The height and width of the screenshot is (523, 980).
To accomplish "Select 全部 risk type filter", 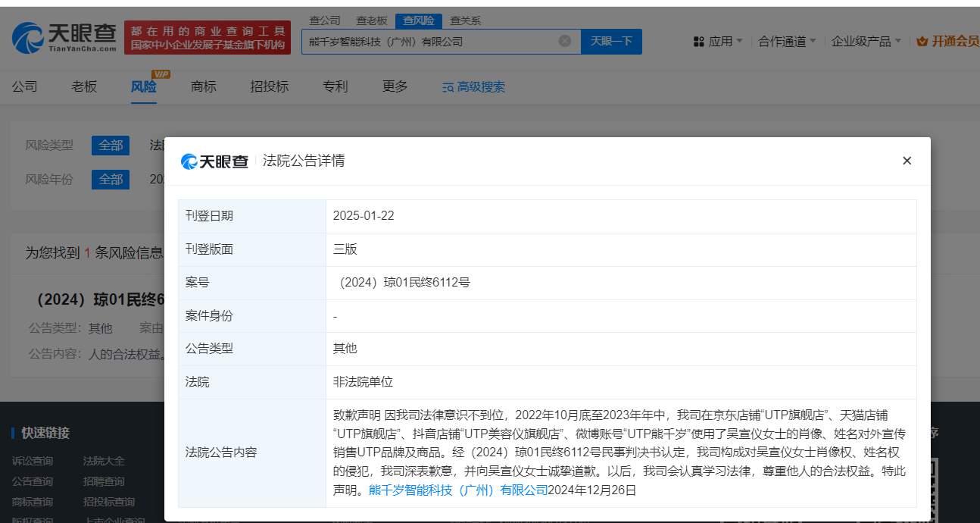I will tap(111, 146).
